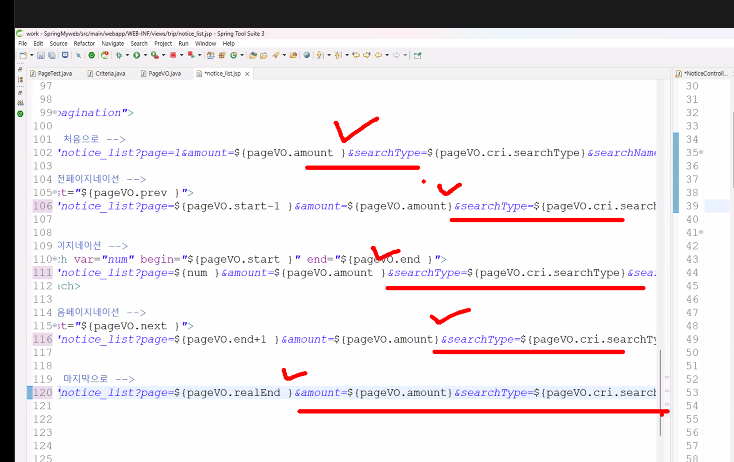Click the folder icon after Search dropdown

click(293, 55)
